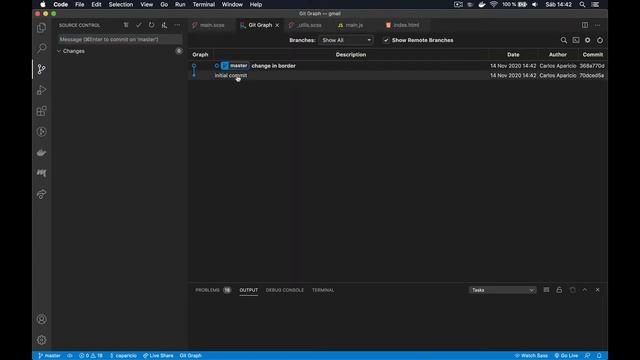Open Git Graph find search icon
This screenshot has height=360, width=640.
[x=564, y=40]
